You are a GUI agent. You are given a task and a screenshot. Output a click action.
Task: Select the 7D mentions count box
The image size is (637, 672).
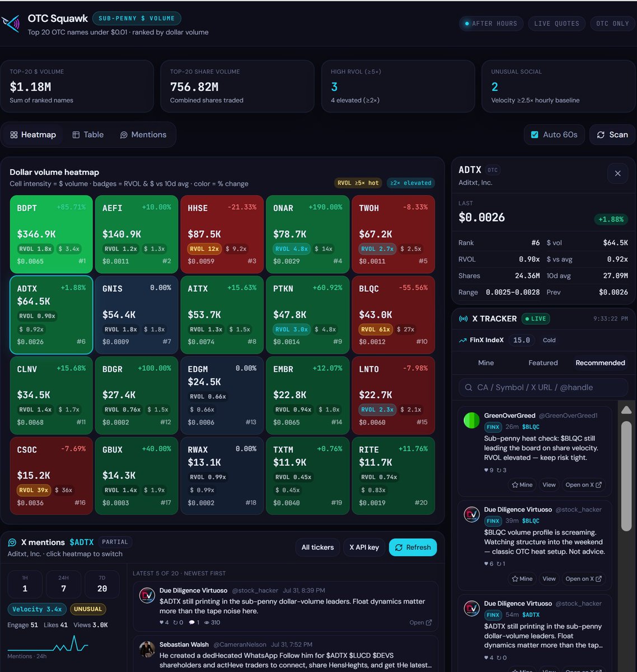[102, 584]
